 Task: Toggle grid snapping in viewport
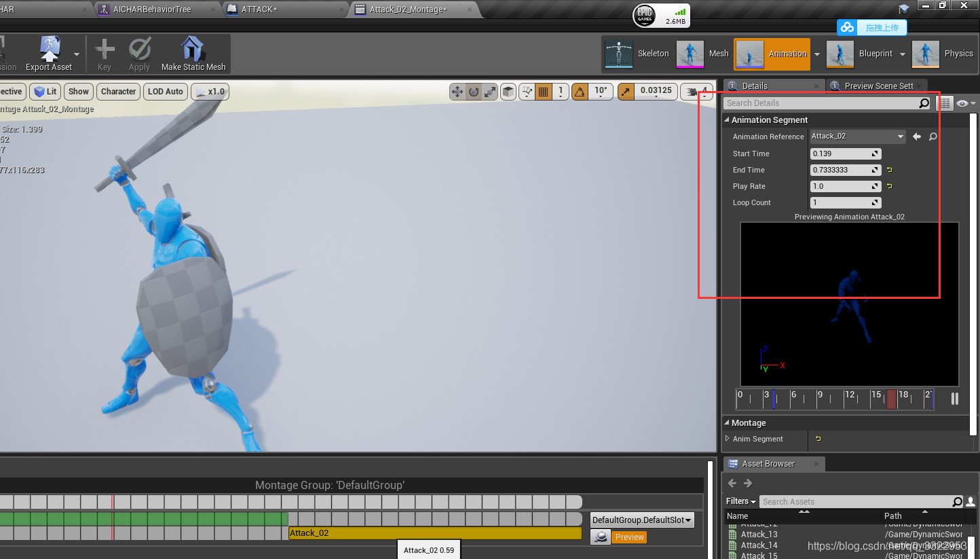tap(543, 92)
